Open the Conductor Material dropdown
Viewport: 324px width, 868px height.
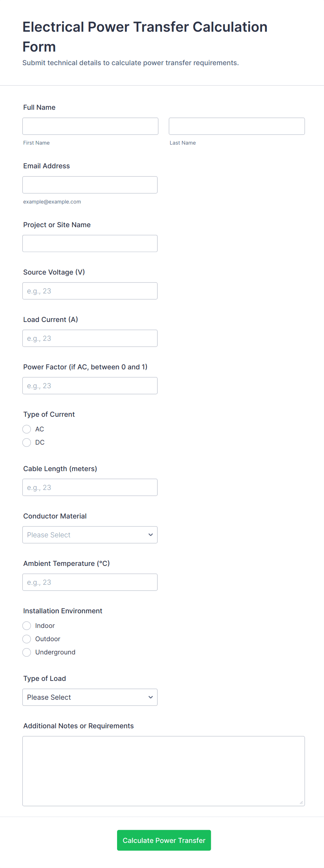tap(90, 535)
